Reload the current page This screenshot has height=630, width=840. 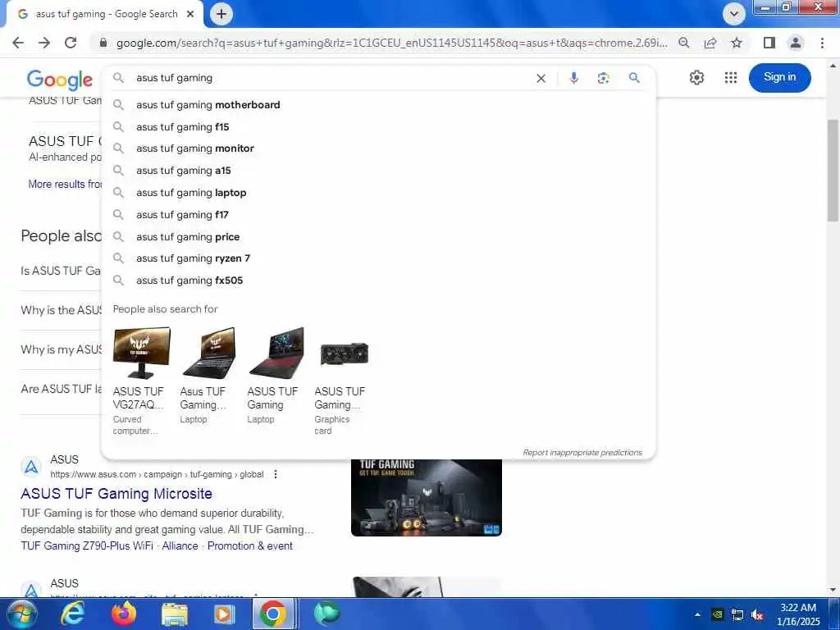[71, 43]
